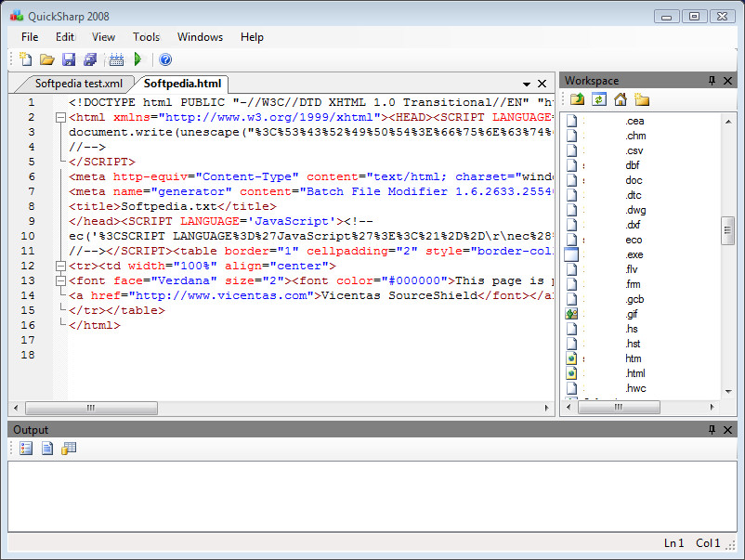
Task: Collapse the tr fold on line 12
Action: [60, 266]
